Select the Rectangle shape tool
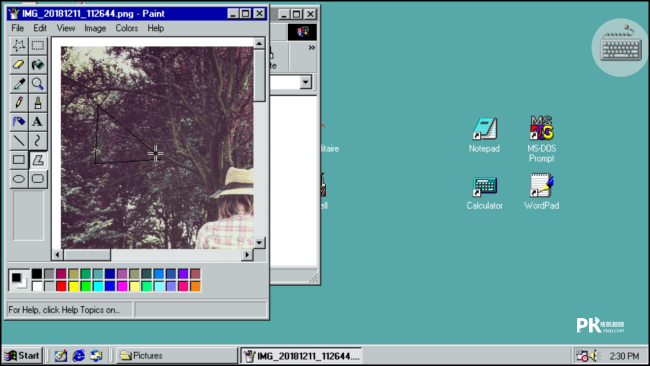Image resolution: width=650 pixels, height=366 pixels. [x=19, y=160]
